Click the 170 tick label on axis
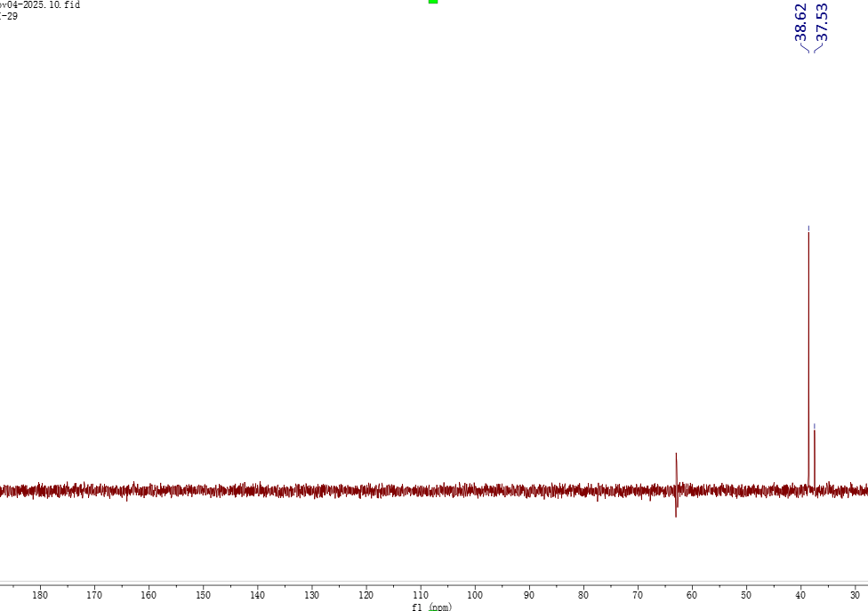The height and width of the screenshot is (611, 868). coord(94,595)
